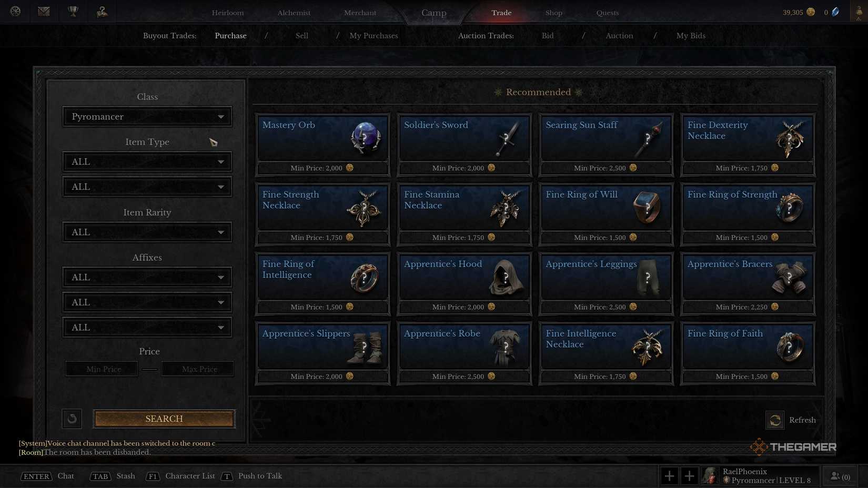Open the friends list icon in the bottom bar

coord(840,476)
